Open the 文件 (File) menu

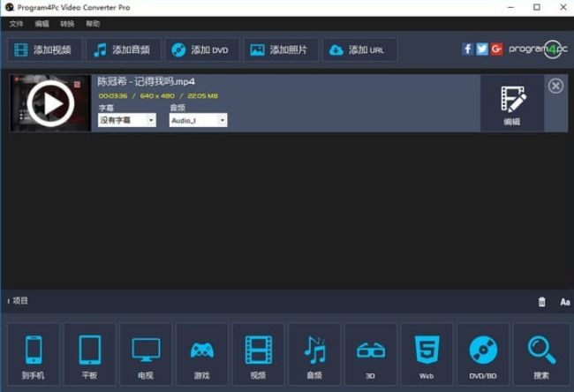tap(16, 24)
